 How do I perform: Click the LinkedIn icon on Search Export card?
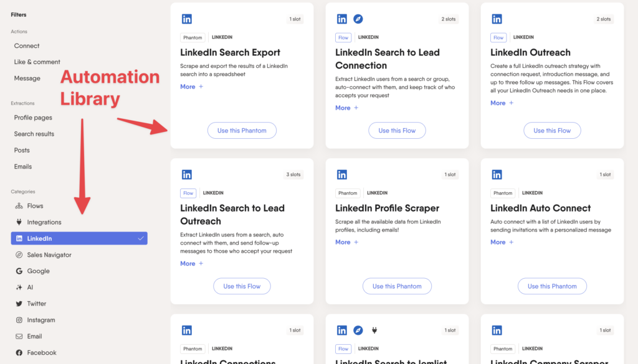pos(187,19)
